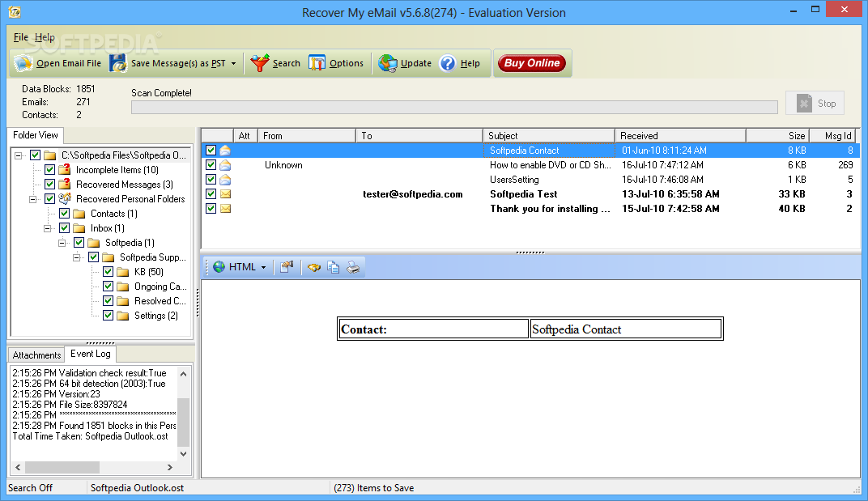Collapse the Recovered Personal Folders node
Viewport: 868px width, 501px height.
pyautogui.click(x=33, y=199)
